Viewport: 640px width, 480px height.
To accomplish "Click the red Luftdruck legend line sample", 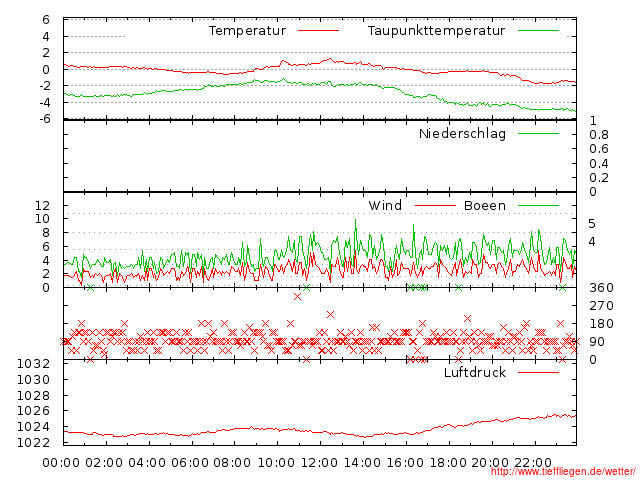I will tap(538, 372).
